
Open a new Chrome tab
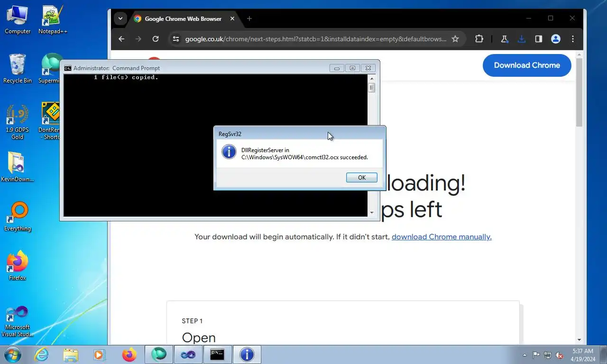(x=249, y=18)
